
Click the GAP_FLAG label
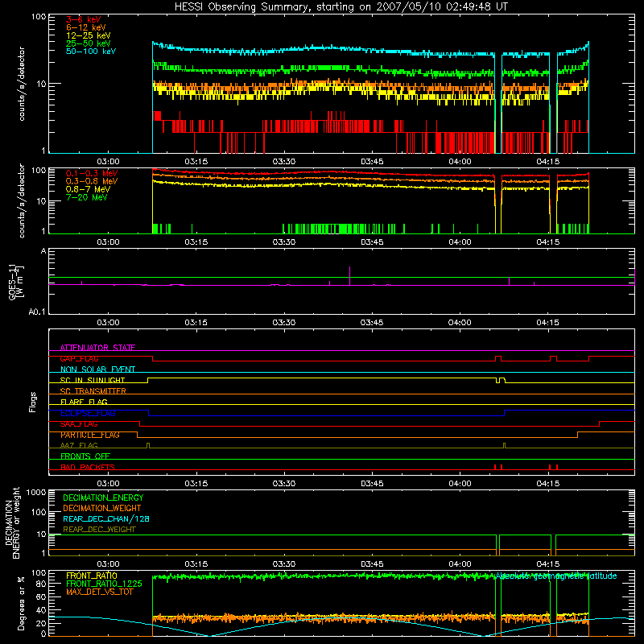tap(79, 358)
